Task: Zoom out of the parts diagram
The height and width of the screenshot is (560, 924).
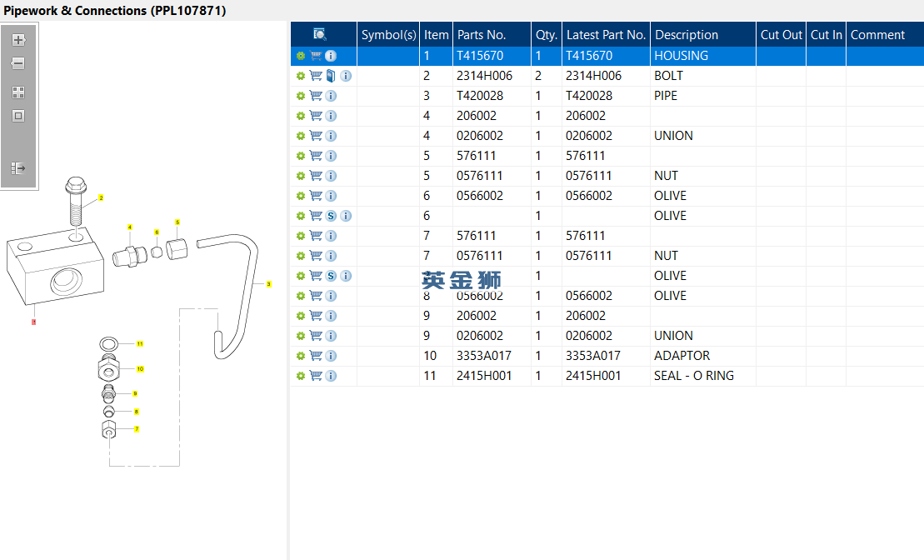Action: tap(18, 63)
